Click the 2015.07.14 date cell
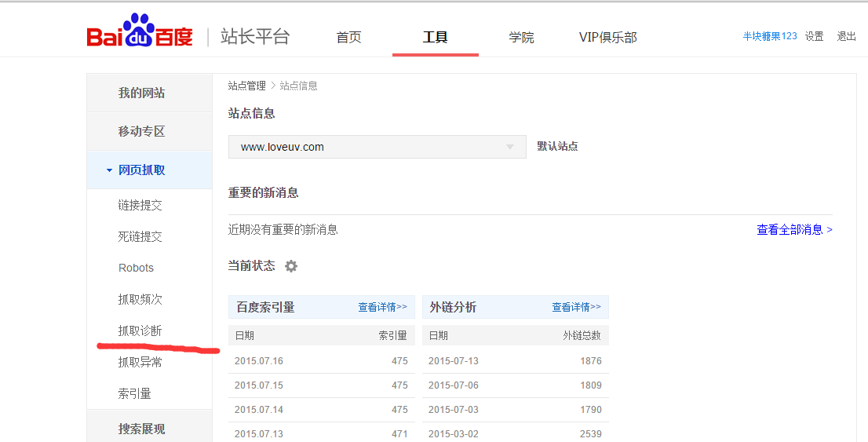 [258, 410]
